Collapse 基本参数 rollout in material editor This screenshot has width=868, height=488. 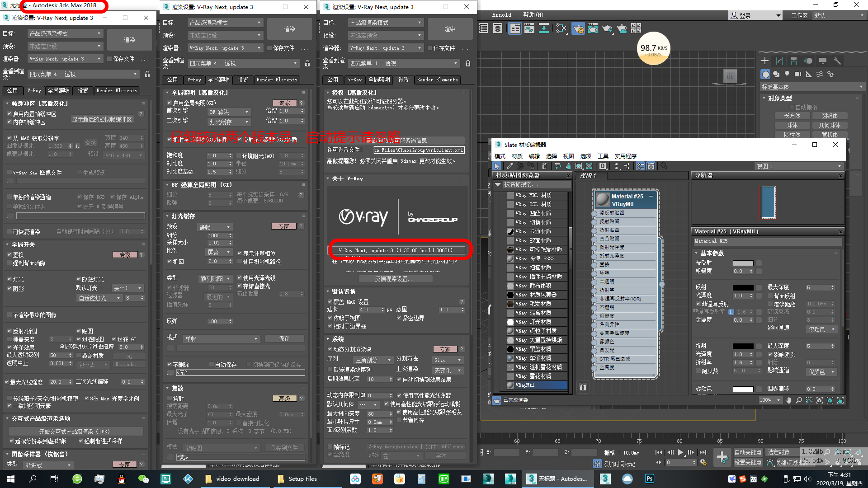pos(711,253)
